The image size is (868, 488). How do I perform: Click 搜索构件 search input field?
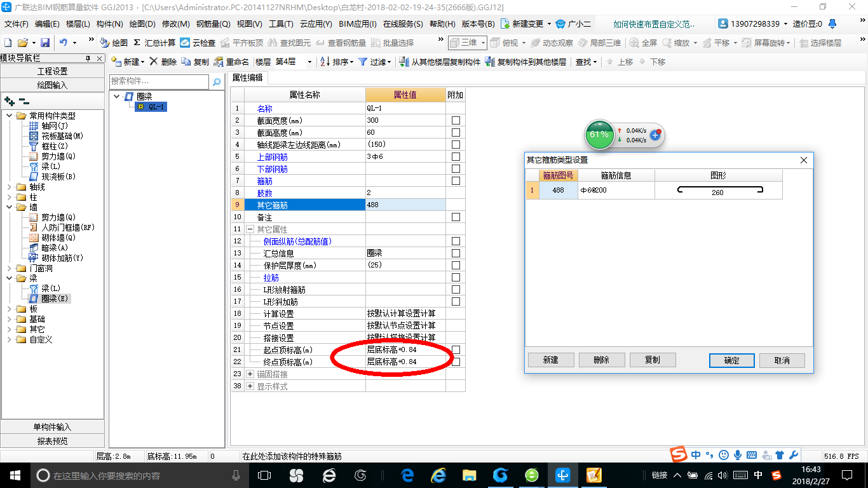[159, 81]
